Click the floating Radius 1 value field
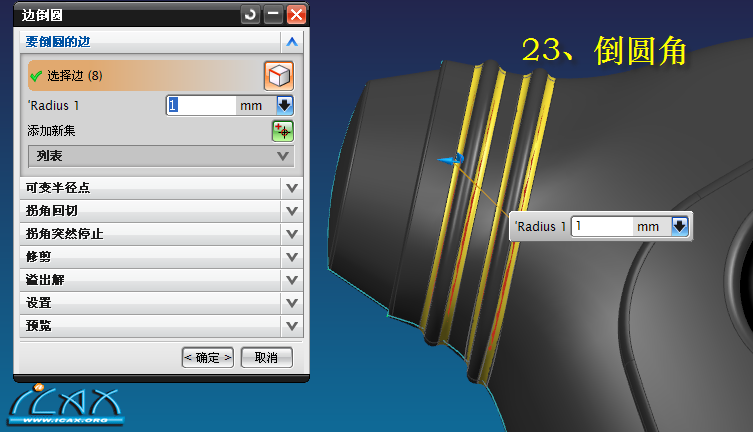The image size is (753, 432). pyautogui.click(x=602, y=226)
